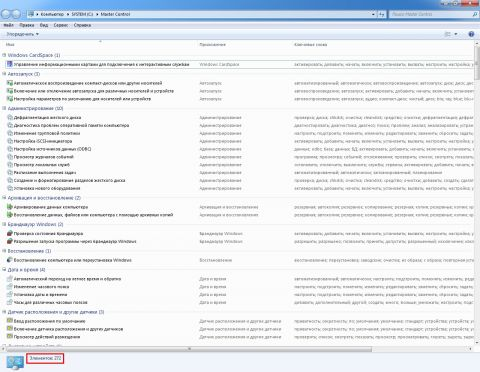The image size is (480, 372).
Task: Click the icon beside 'Диагностика проблем оперативной памяти'
Action: pos(10,125)
